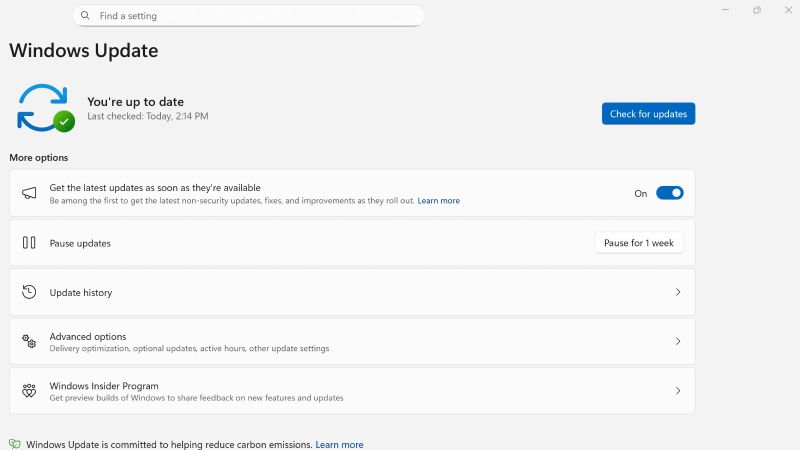Click the "You're up to date" status text

135,102
